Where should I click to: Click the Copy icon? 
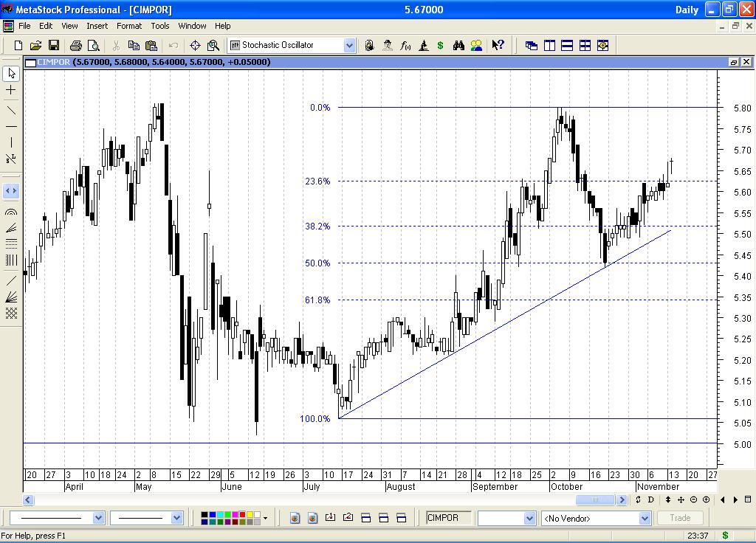134,45
